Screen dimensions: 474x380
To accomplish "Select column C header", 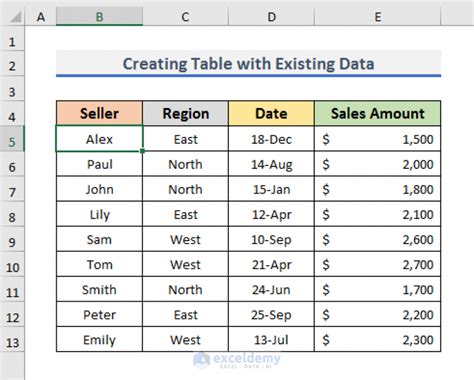I will coord(185,17).
